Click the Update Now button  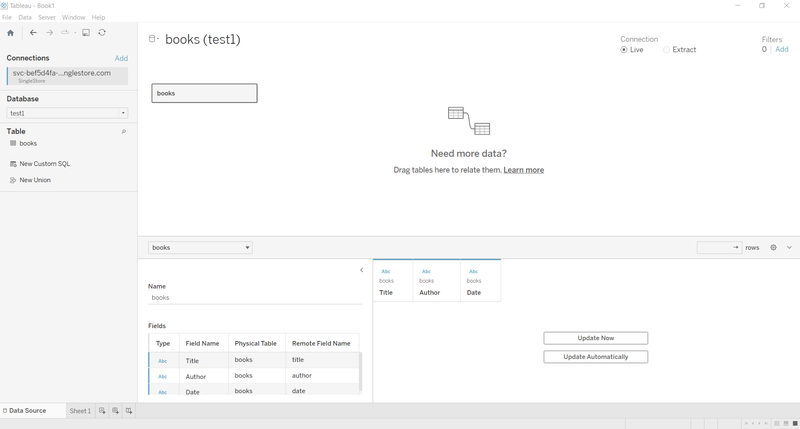pos(595,338)
